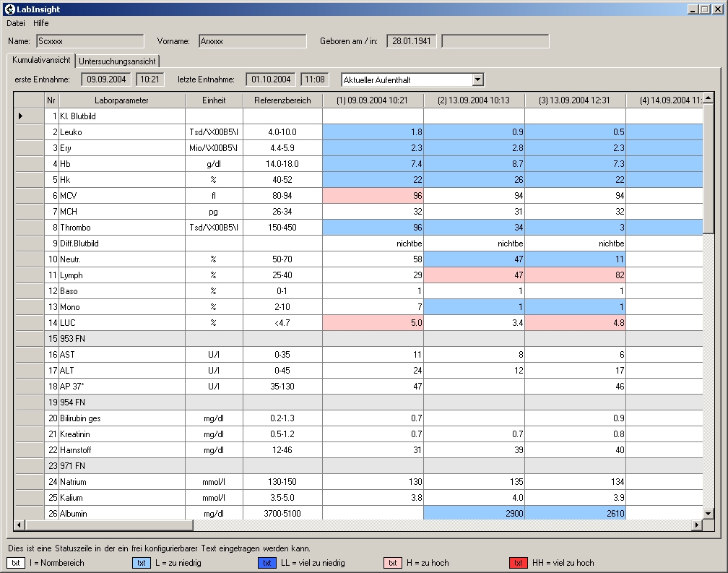The width and height of the screenshot is (728, 573).
Task: Click the dark blue viel zu niedrig swatch
Action: 267,563
